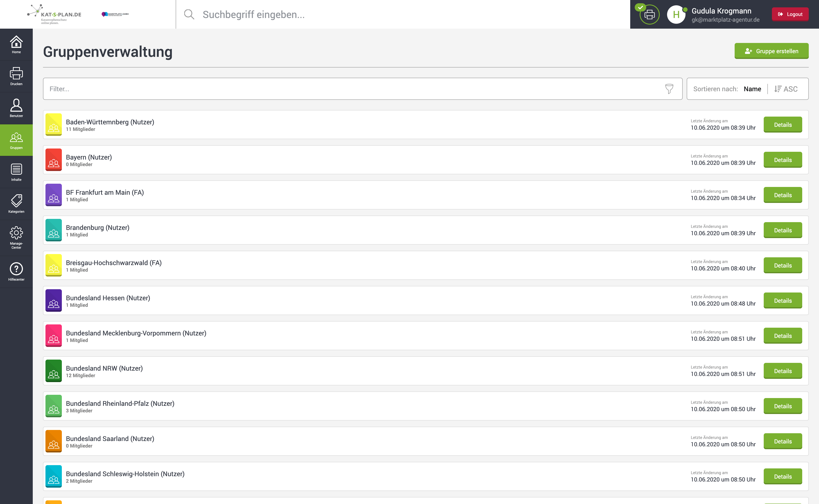Click the Gudula Krogmann avatar
819x504 pixels.
676,14
